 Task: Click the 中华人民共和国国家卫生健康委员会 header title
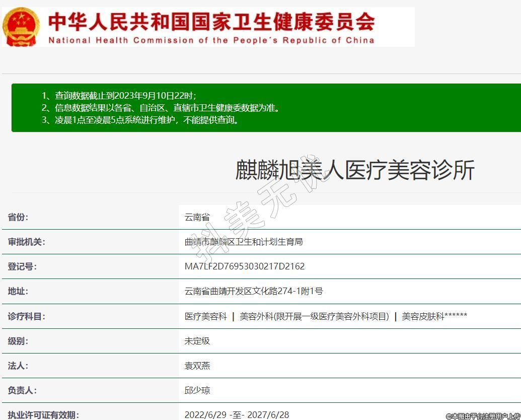(x=211, y=21)
